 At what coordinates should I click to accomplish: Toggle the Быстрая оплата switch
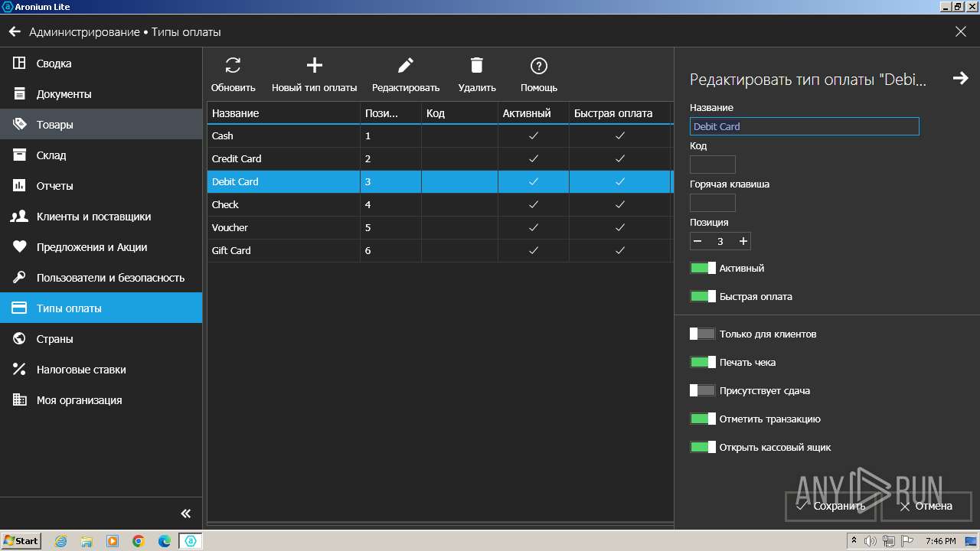click(703, 297)
